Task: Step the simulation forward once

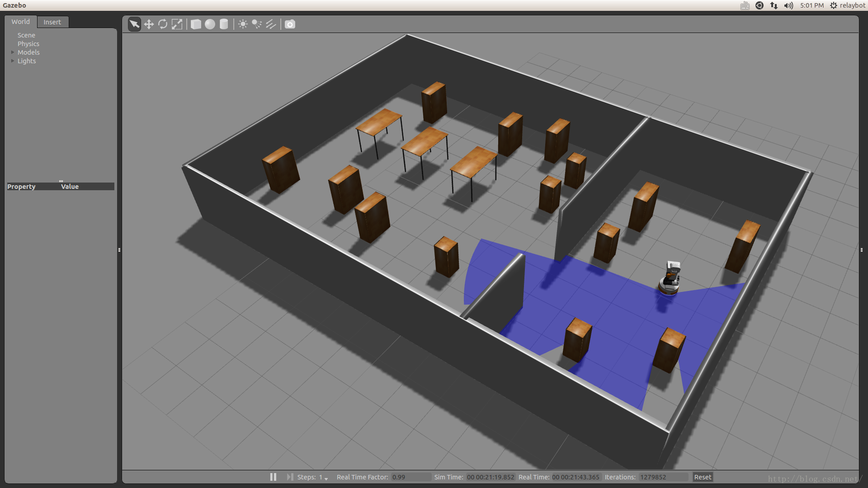Action: coord(290,477)
